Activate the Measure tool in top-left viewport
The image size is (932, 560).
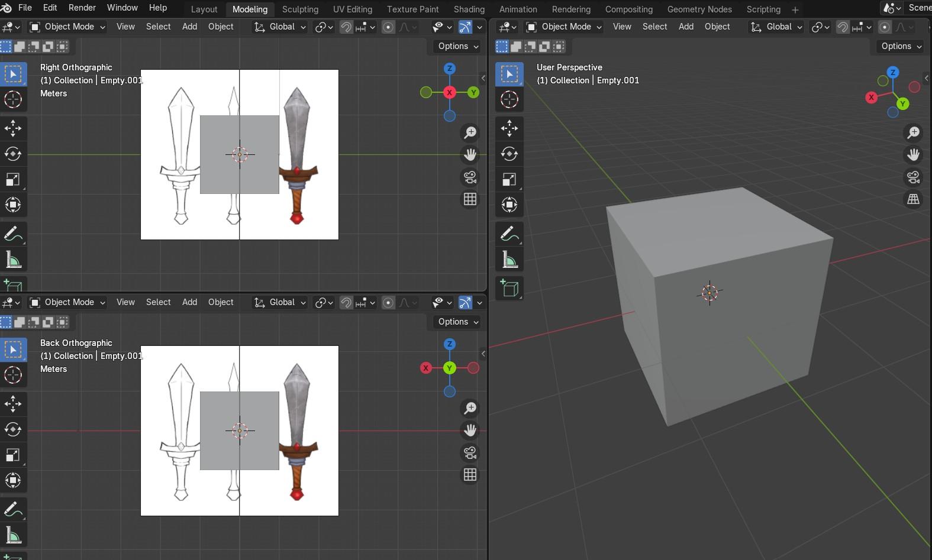pos(13,260)
